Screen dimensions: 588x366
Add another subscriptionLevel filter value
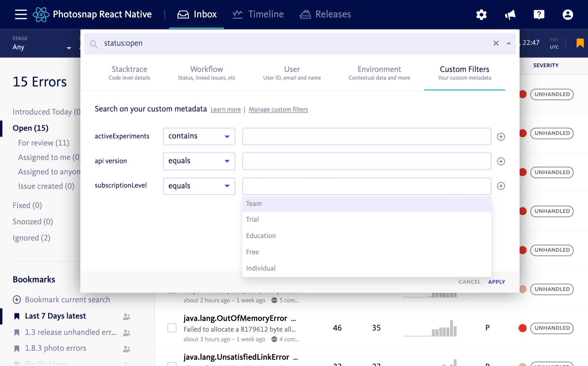501,186
